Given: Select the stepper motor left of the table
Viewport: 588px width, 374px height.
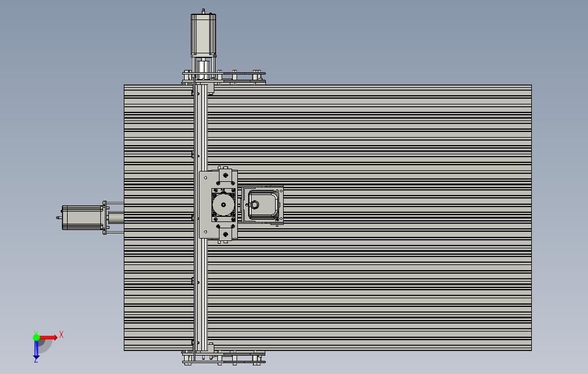Looking at the screenshot, I should pos(82,217).
